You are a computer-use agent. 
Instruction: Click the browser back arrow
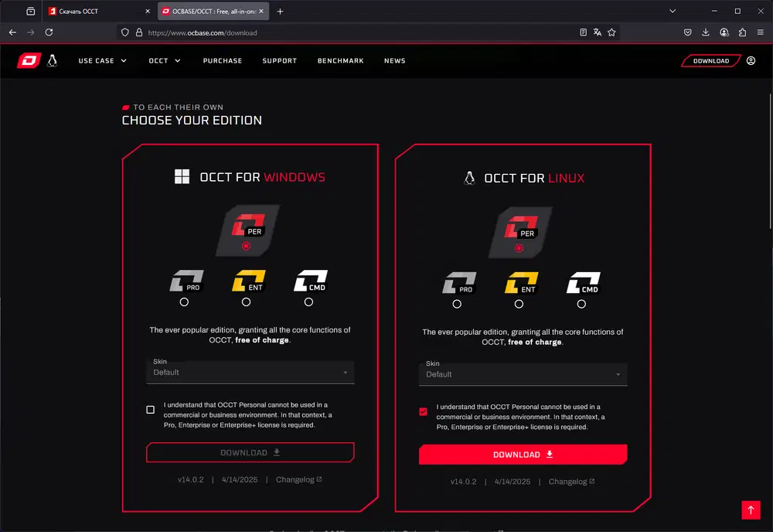point(13,32)
